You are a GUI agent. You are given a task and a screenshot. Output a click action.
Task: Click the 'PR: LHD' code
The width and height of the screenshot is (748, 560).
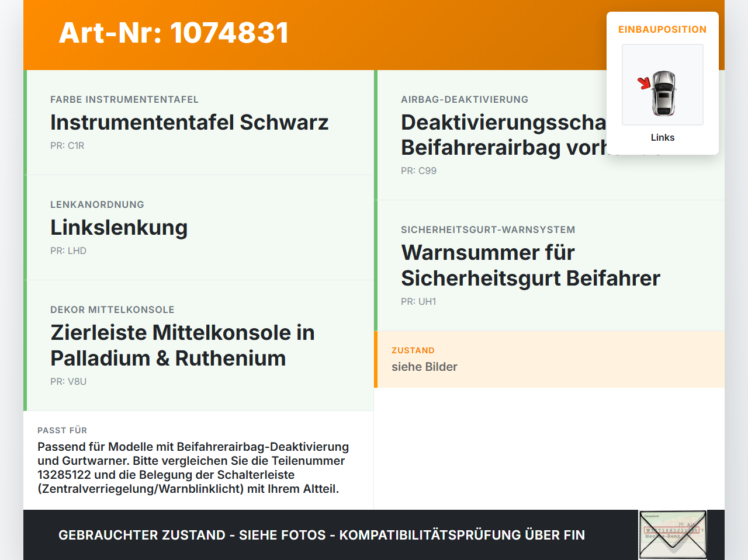[68, 251]
